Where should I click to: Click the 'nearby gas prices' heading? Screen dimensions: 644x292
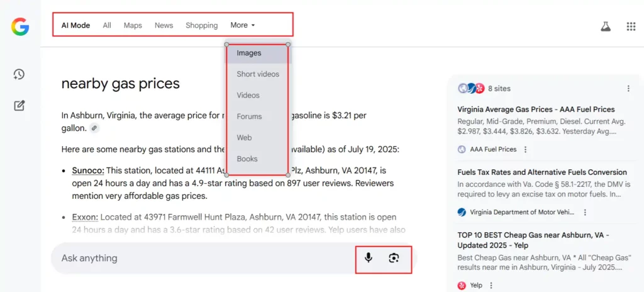point(120,84)
